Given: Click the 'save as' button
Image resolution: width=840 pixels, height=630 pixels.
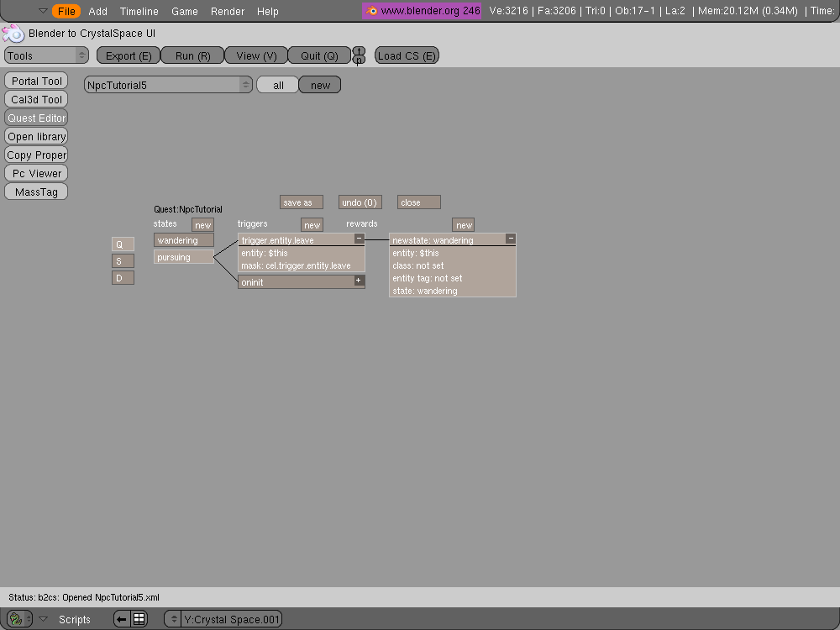Looking at the screenshot, I should [301, 202].
